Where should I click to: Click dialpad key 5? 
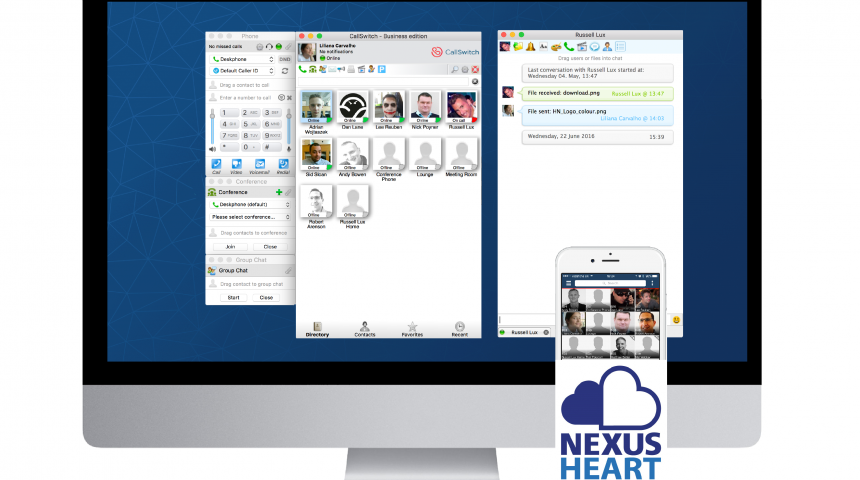coord(251,124)
